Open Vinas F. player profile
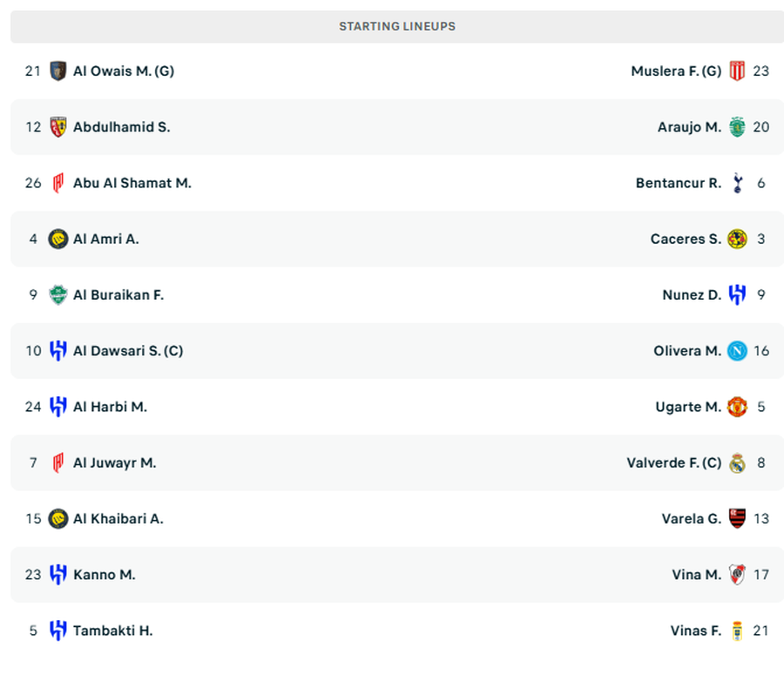 coord(695,631)
